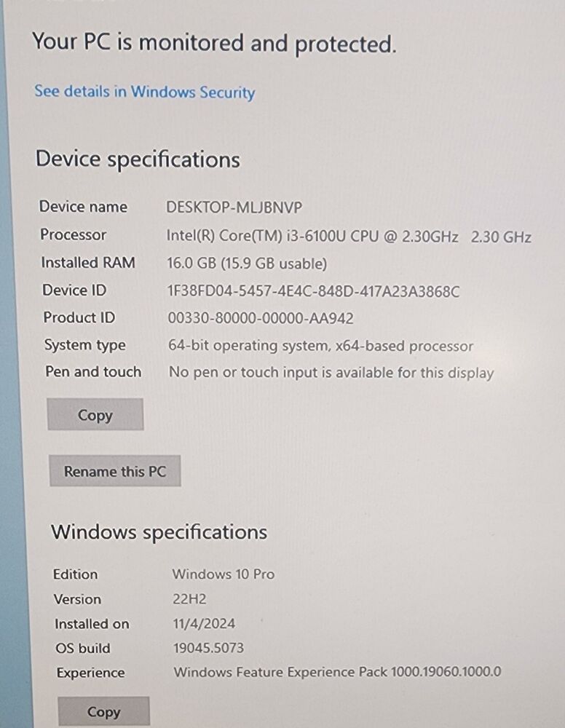Screen dimensions: 565x728
Task: Select the device name DESKTOP-MLJBNVP text
Action: (x=234, y=207)
